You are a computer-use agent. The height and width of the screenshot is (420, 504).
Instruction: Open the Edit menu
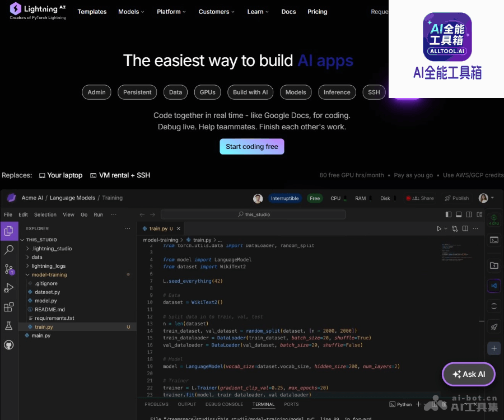tap(23, 214)
